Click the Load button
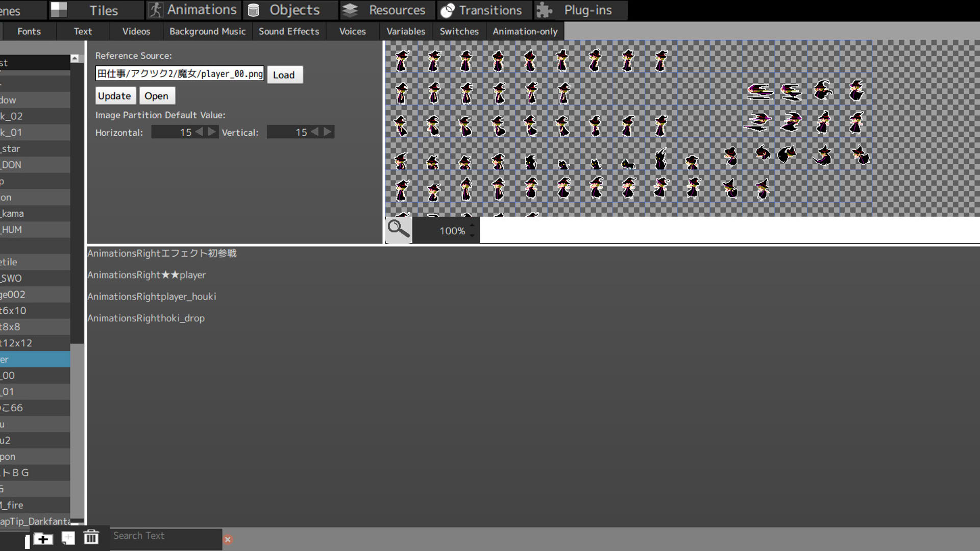980x551 pixels. click(x=284, y=74)
